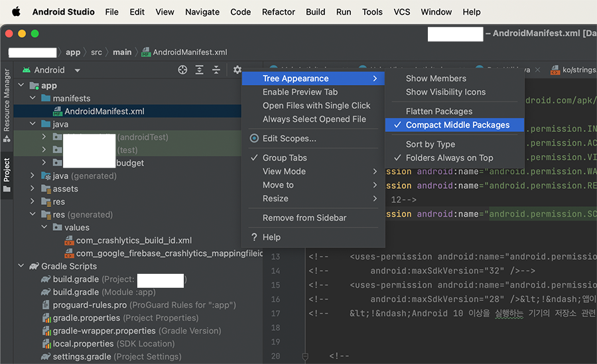Click the gear options icon in Project panel
Image resolution: width=597 pixels, height=364 pixels.
click(x=237, y=70)
